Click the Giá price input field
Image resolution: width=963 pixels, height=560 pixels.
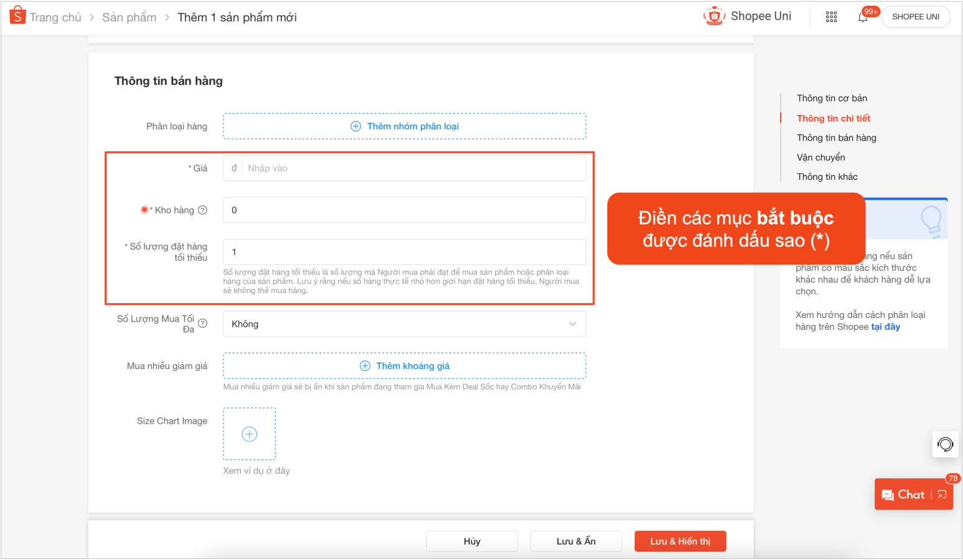point(414,168)
